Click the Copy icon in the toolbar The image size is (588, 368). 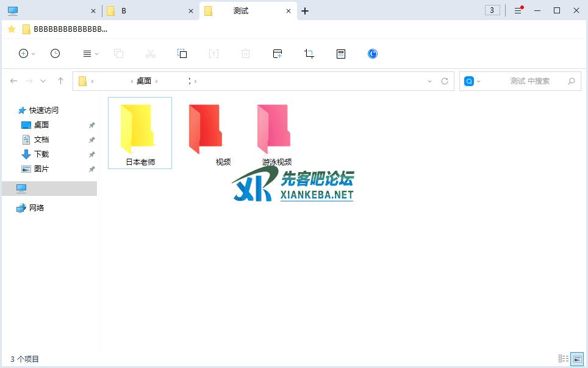click(119, 54)
